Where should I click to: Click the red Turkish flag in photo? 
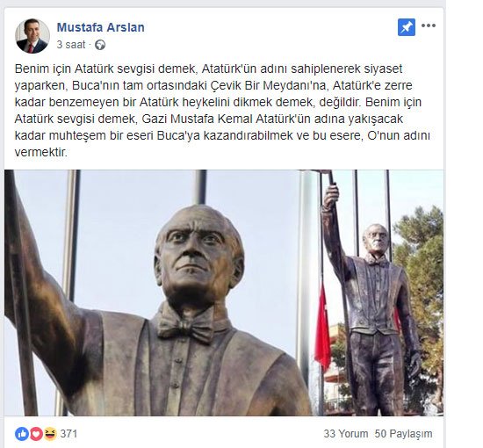click(x=322, y=329)
